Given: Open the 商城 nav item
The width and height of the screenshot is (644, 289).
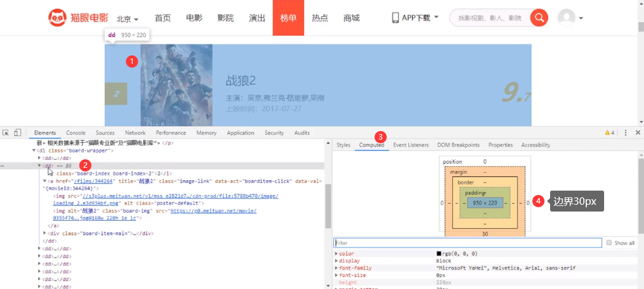Looking at the screenshot, I should [x=352, y=18].
